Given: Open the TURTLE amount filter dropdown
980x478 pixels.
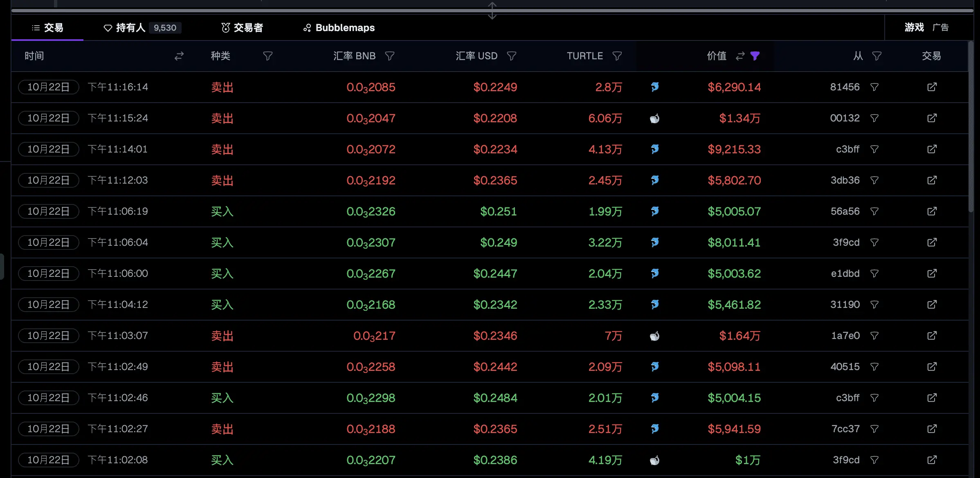Looking at the screenshot, I should 617,56.
